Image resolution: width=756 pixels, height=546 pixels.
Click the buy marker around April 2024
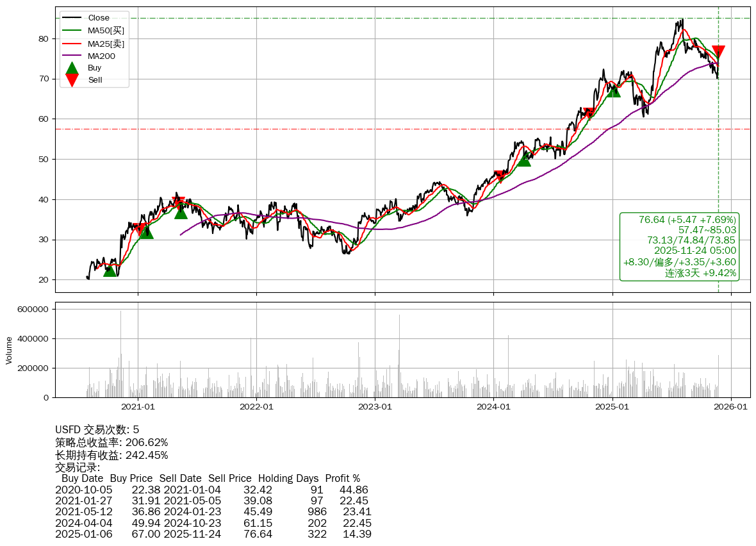[x=524, y=159]
